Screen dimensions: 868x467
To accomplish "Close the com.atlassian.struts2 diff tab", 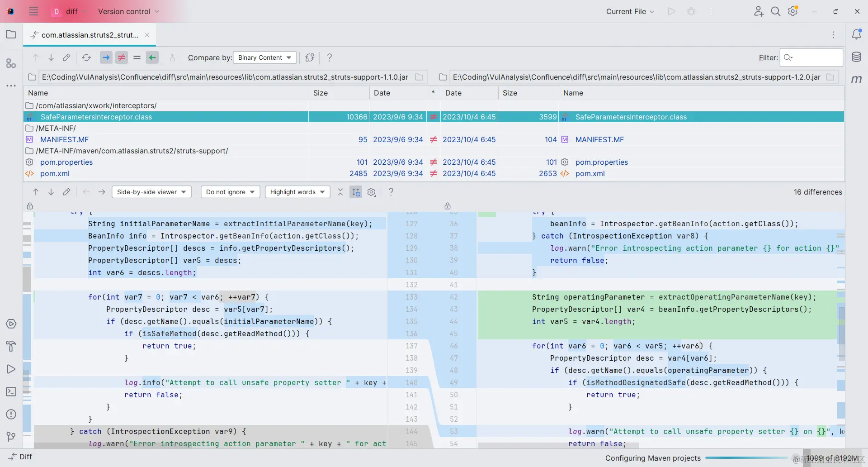I will pyautogui.click(x=147, y=35).
